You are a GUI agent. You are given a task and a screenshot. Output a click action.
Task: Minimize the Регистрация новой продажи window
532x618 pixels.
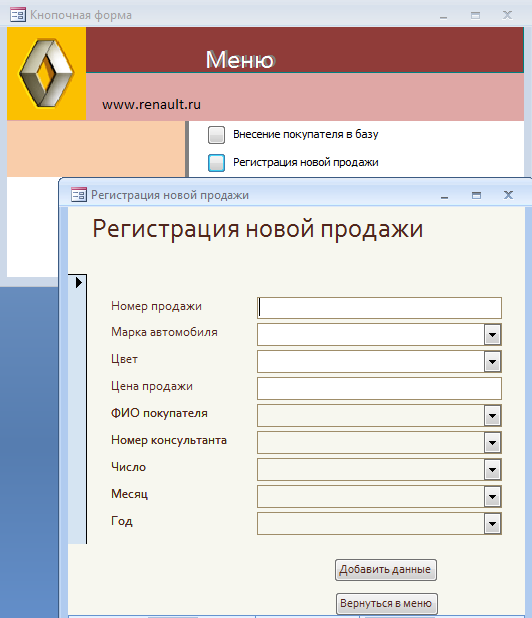444,195
